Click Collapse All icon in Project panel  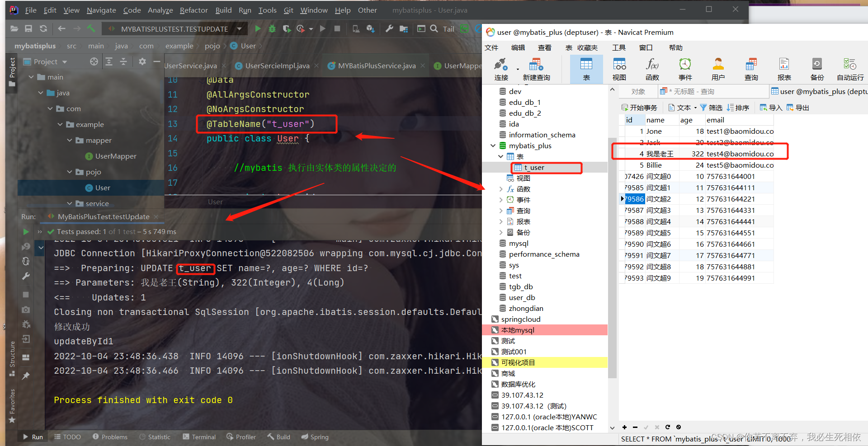123,61
